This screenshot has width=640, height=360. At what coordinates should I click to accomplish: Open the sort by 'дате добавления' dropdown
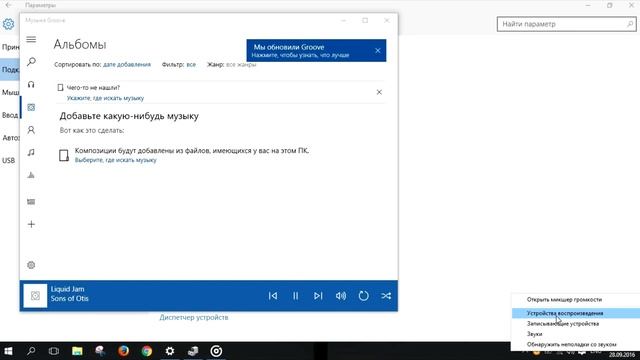point(127,64)
